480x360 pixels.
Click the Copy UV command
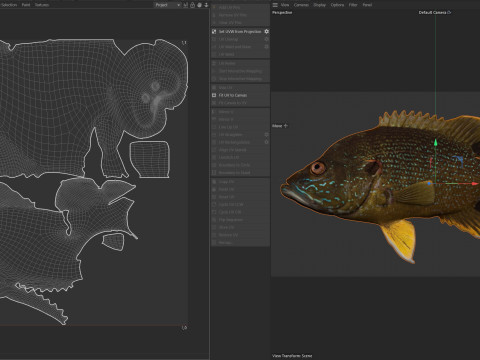click(x=223, y=182)
